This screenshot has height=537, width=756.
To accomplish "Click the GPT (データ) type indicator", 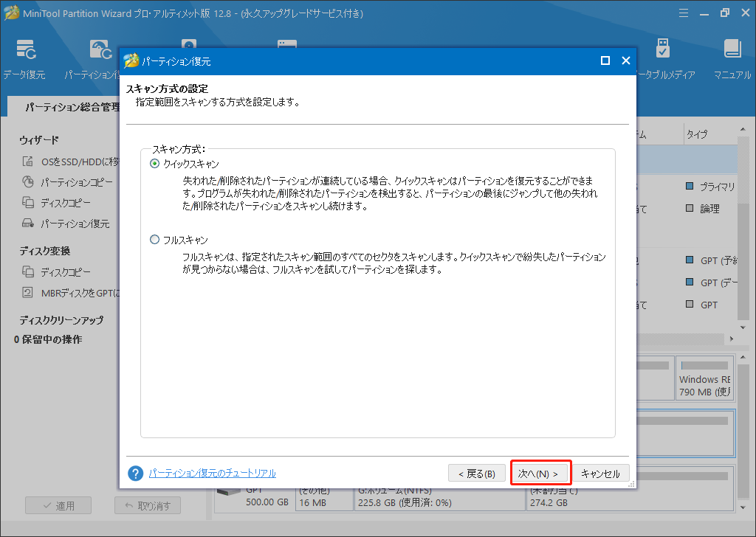I will 690,282.
